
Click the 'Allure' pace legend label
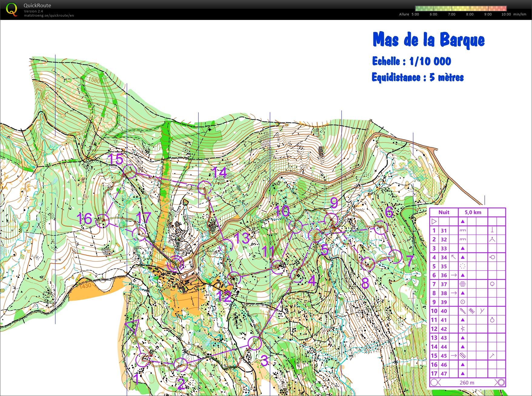point(404,14)
